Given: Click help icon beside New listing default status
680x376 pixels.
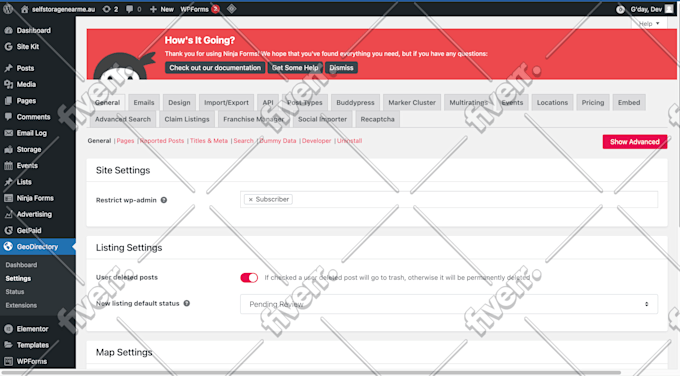Looking at the screenshot, I should point(186,303).
